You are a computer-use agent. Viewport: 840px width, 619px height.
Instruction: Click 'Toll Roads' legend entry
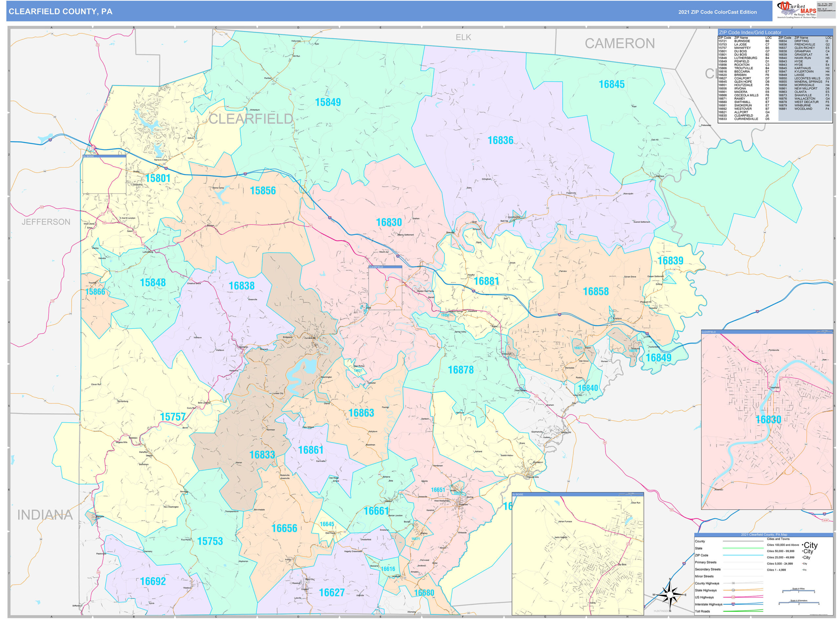pyautogui.click(x=702, y=611)
